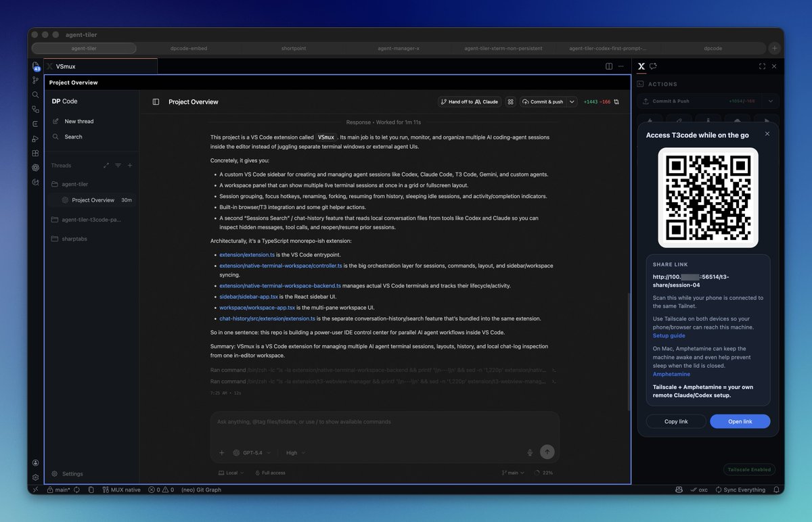Image resolution: width=812 pixels, height=522 pixels.
Task: Click the Commit & push button in the header
Action: [543, 101]
